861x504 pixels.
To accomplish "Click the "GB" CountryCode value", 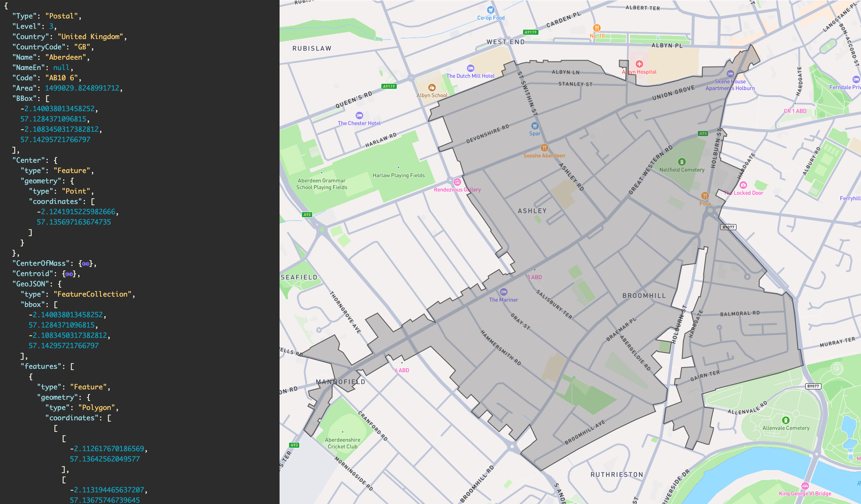I will (82, 47).
